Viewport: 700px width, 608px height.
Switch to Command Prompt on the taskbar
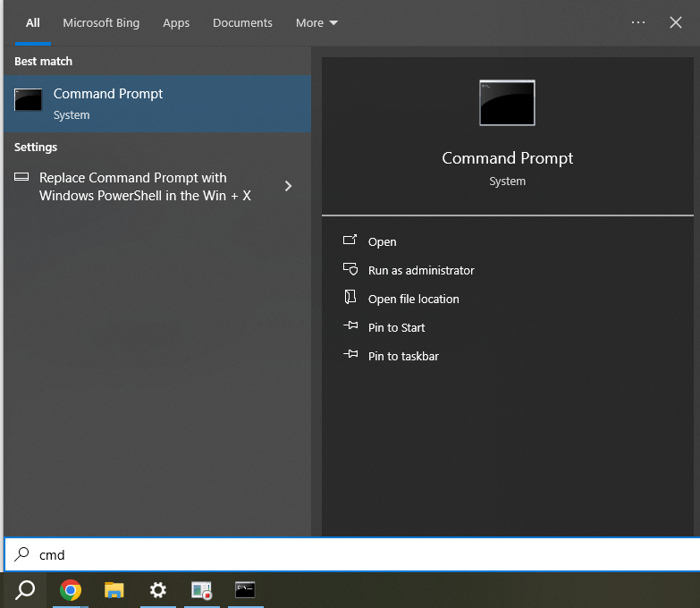[x=245, y=590]
